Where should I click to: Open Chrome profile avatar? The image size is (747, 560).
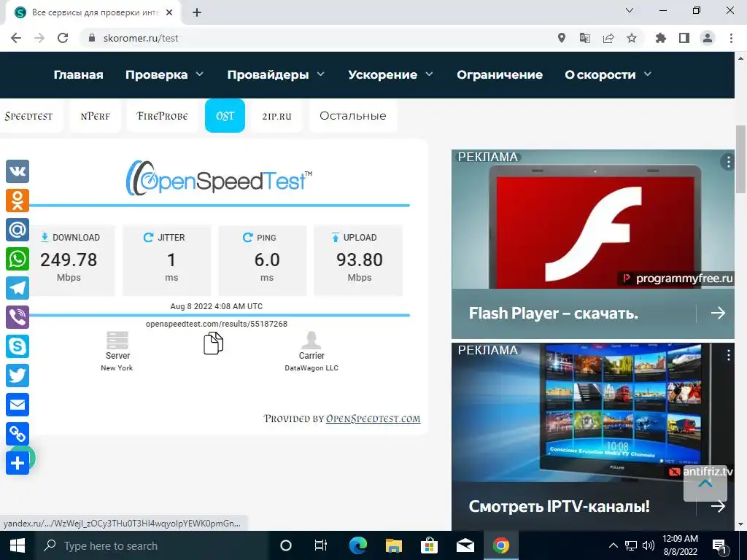click(x=708, y=38)
